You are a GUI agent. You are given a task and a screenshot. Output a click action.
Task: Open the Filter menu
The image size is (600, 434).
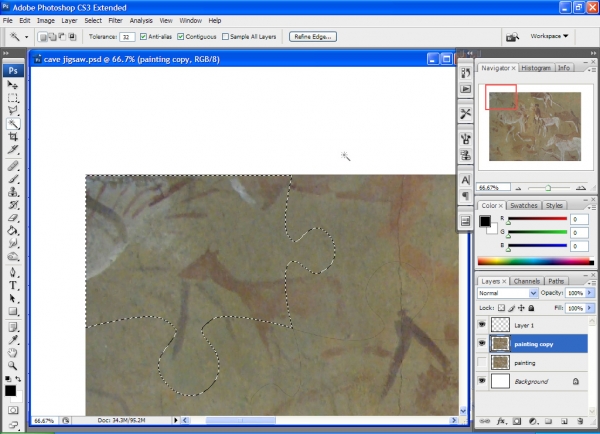click(115, 21)
